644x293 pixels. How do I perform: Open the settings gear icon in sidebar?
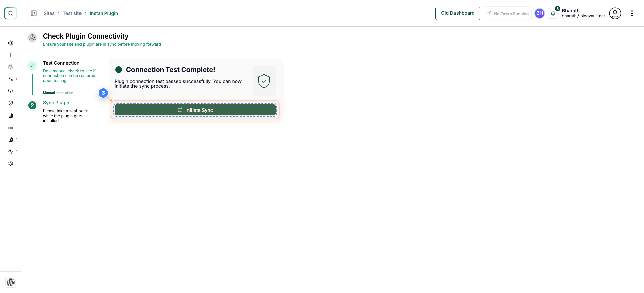tap(11, 163)
